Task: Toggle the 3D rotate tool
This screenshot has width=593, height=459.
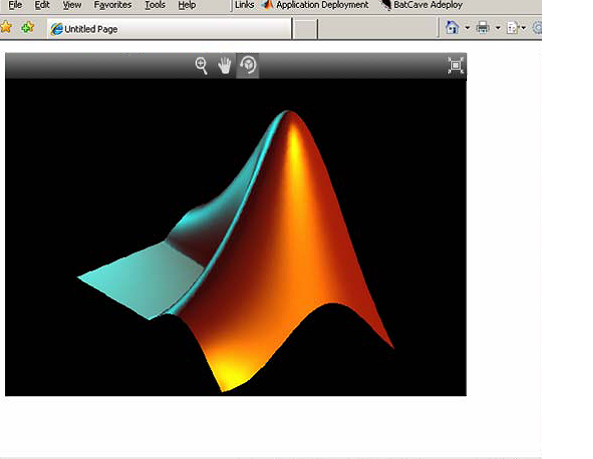Action: [248, 65]
